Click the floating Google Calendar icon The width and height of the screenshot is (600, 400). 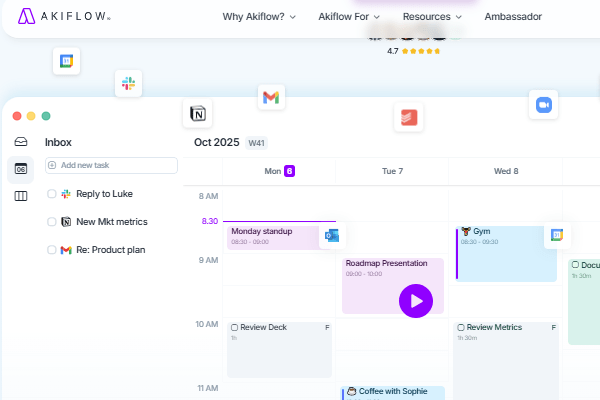point(66,61)
